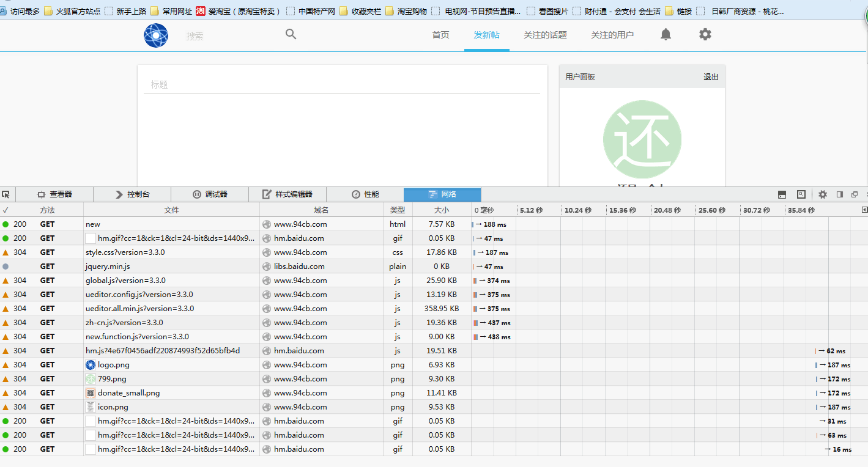The image size is (868, 467).
Task: Sort by status ✓ column header
Action: pyautogui.click(x=6, y=210)
